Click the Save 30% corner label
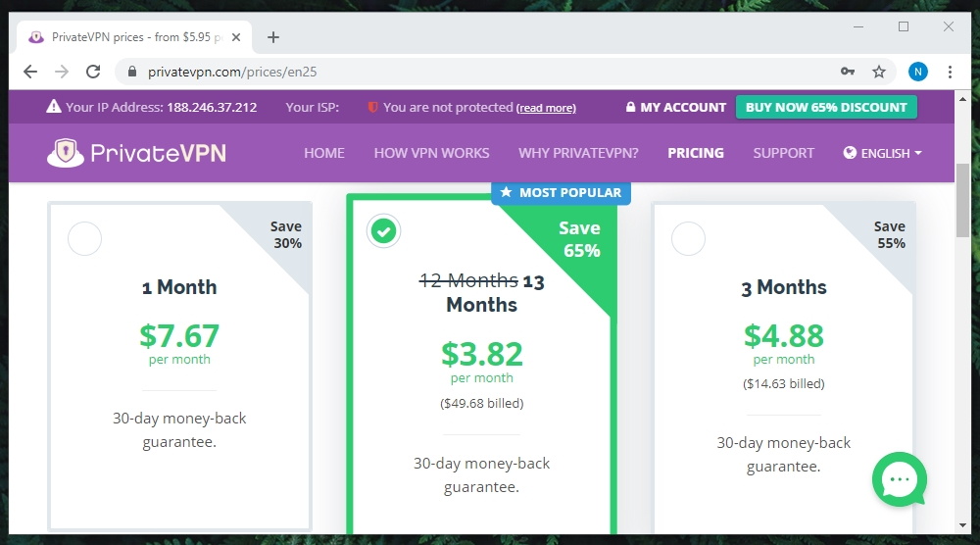This screenshot has height=545, width=980. (x=287, y=234)
